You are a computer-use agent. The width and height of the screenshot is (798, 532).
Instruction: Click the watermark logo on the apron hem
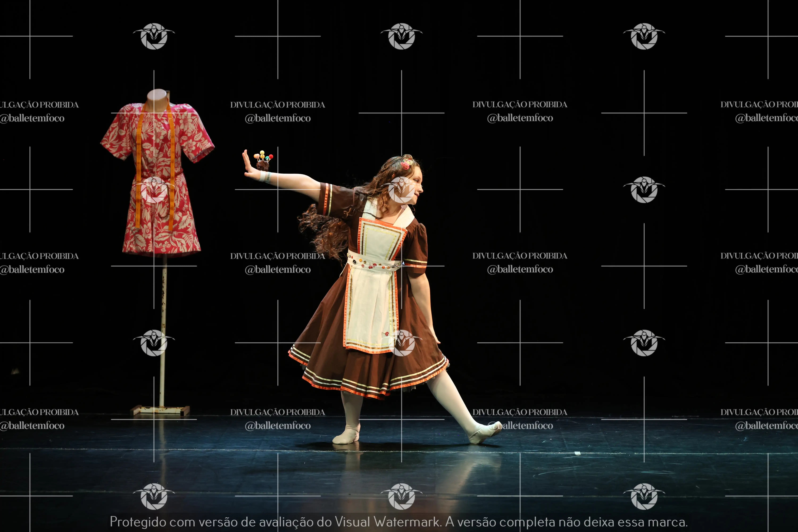pyautogui.click(x=402, y=343)
